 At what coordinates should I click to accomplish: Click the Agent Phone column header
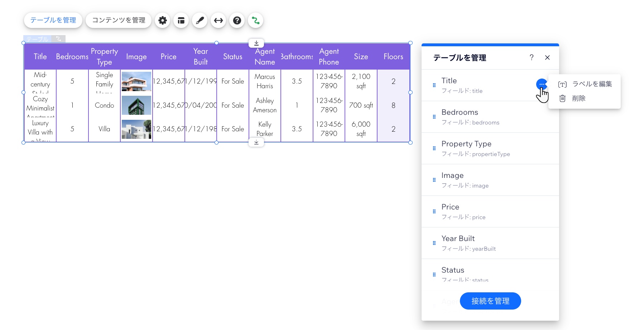[329, 57]
